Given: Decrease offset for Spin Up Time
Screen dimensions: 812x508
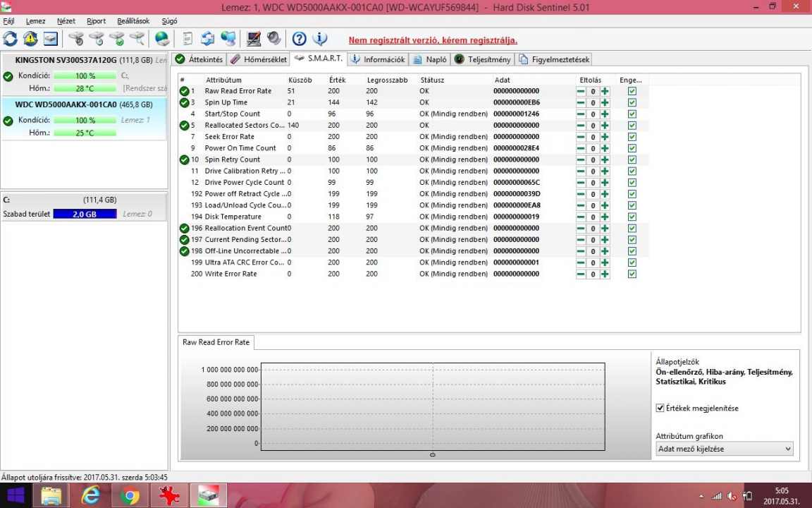Looking at the screenshot, I should (x=581, y=102).
